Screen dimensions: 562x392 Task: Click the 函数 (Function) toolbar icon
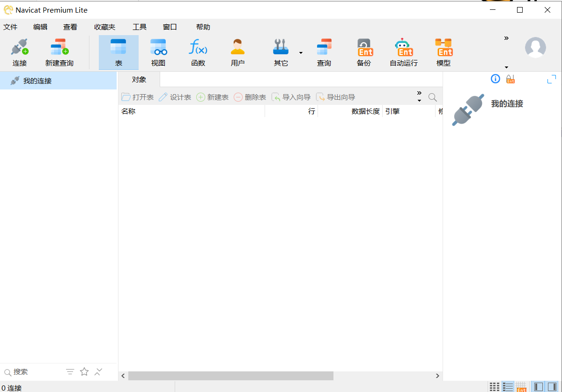coord(198,52)
